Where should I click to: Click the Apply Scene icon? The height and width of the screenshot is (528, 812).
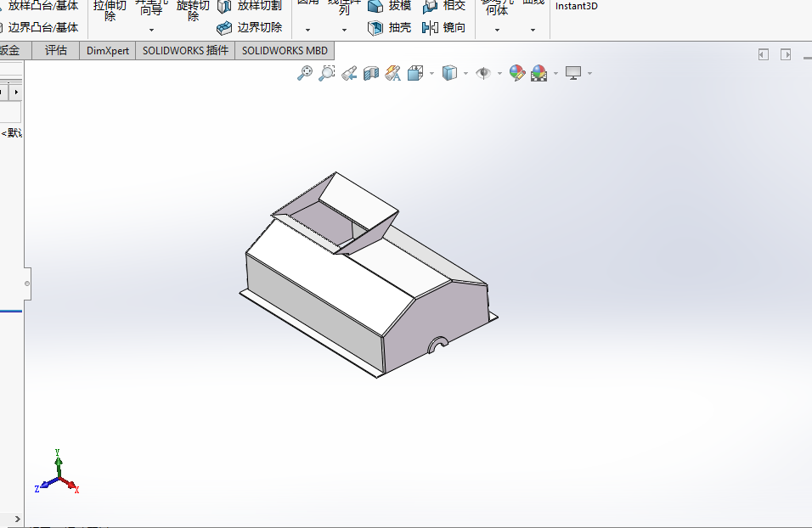[539, 73]
